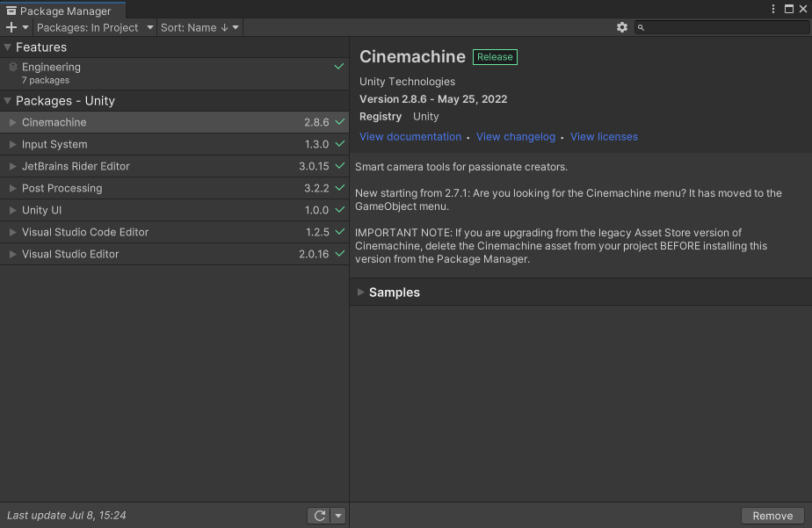812x528 pixels.
Task: Click the JetBrains Rider version 3.0.15
Action: 314,166
